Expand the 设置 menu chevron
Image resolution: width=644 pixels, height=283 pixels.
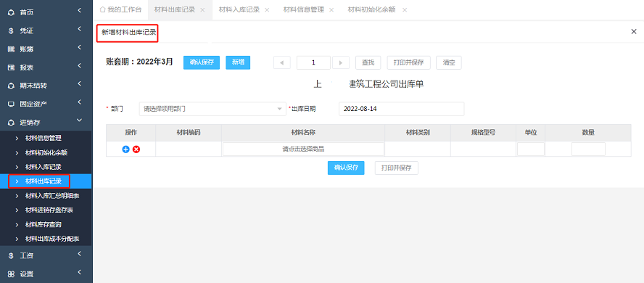click(79, 272)
